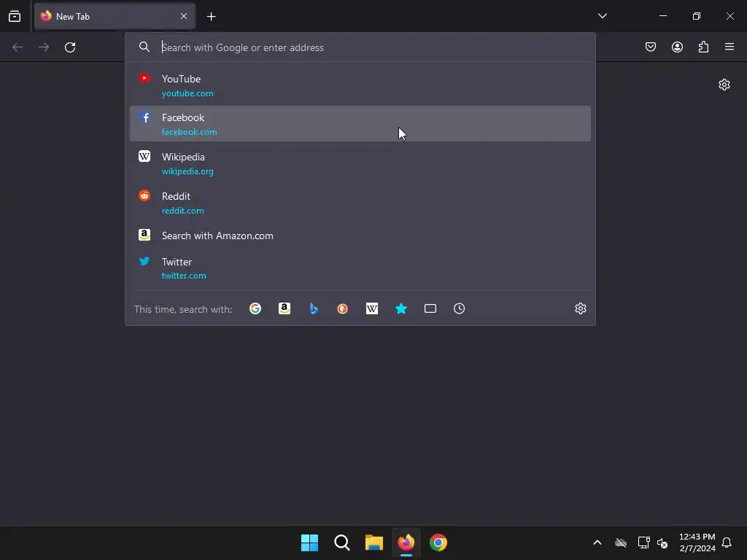Image resolution: width=747 pixels, height=560 pixels.
Task: Open the YouTube suggestion
Action: click(360, 85)
